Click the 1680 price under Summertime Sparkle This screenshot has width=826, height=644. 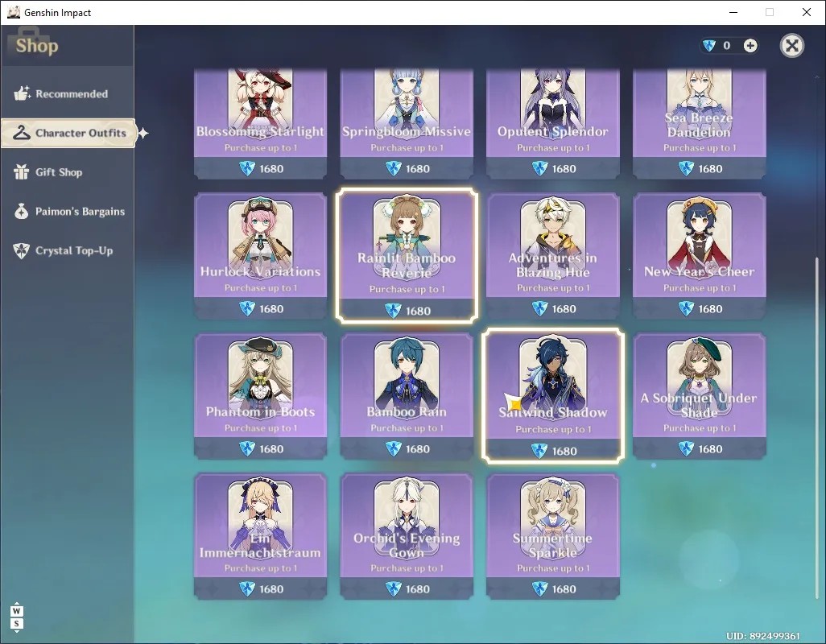564,588
